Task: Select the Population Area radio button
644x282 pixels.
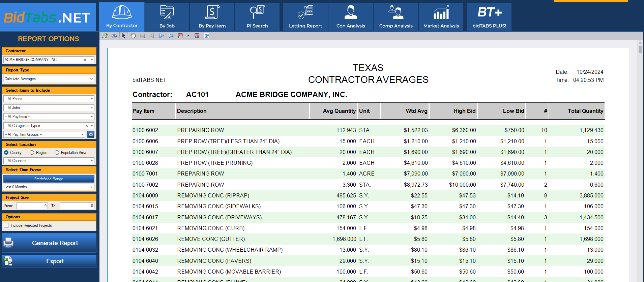Action: pyautogui.click(x=57, y=153)
